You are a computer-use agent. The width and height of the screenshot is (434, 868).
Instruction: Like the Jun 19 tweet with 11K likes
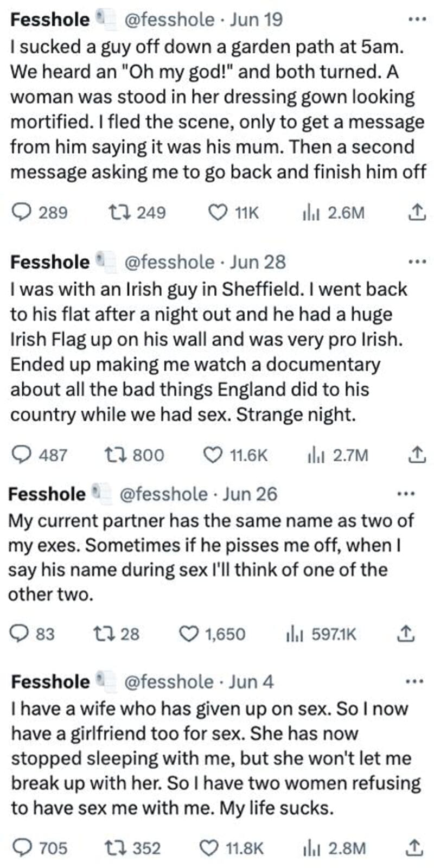click(x=218, y=212)
